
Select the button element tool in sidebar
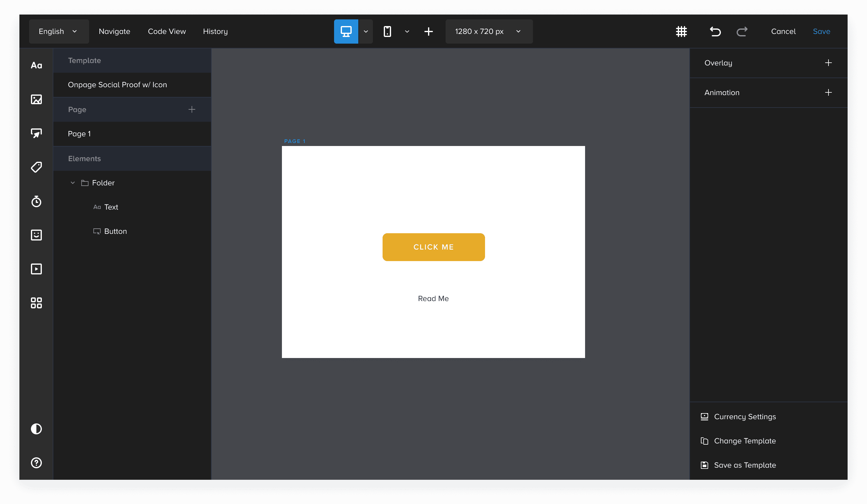point(36,133)
